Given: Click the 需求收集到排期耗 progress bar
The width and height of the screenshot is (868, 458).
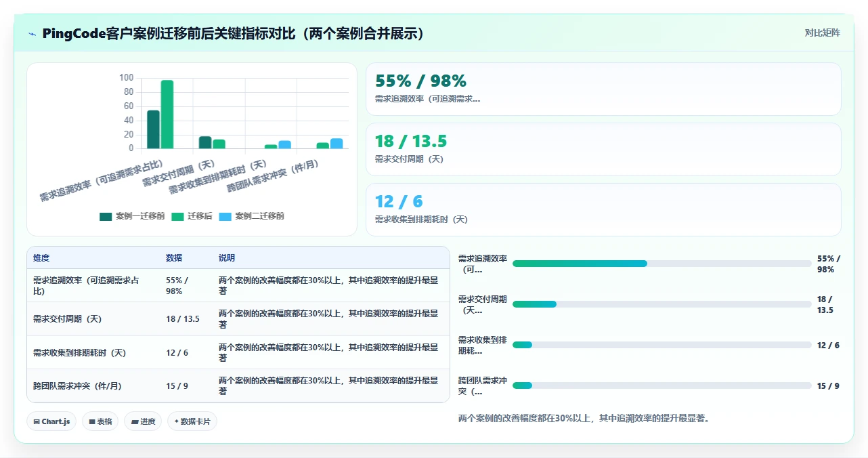Looking at the screenshot, I should pos(661,345).
